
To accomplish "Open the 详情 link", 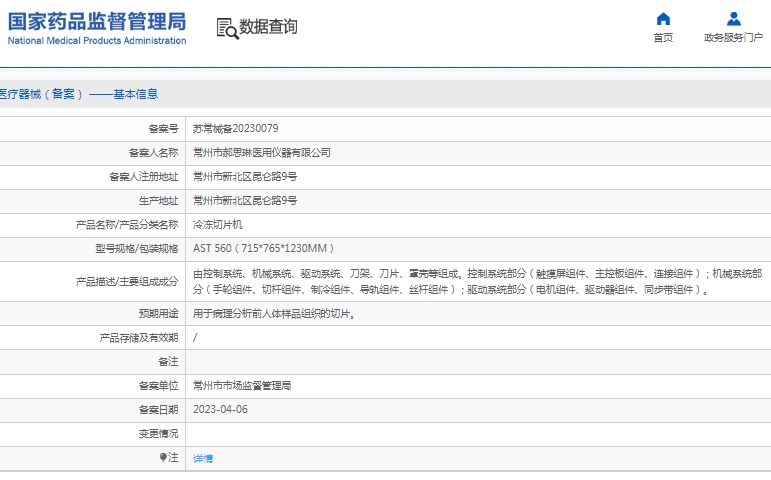I will (203, 458).
